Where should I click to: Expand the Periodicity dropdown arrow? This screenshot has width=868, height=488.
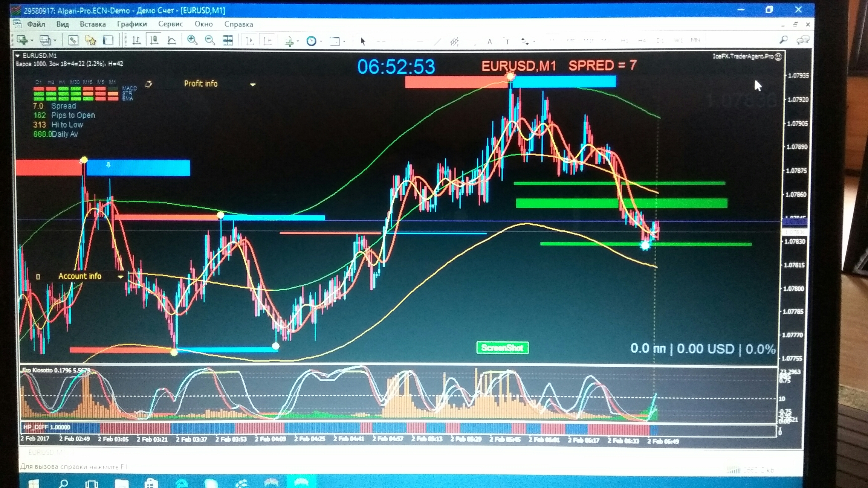coord(321,41)
